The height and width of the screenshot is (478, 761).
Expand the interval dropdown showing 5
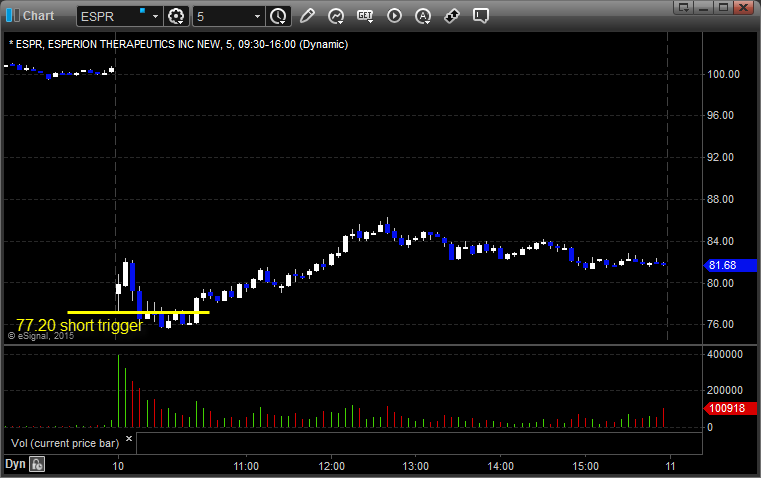coord(257,16)
